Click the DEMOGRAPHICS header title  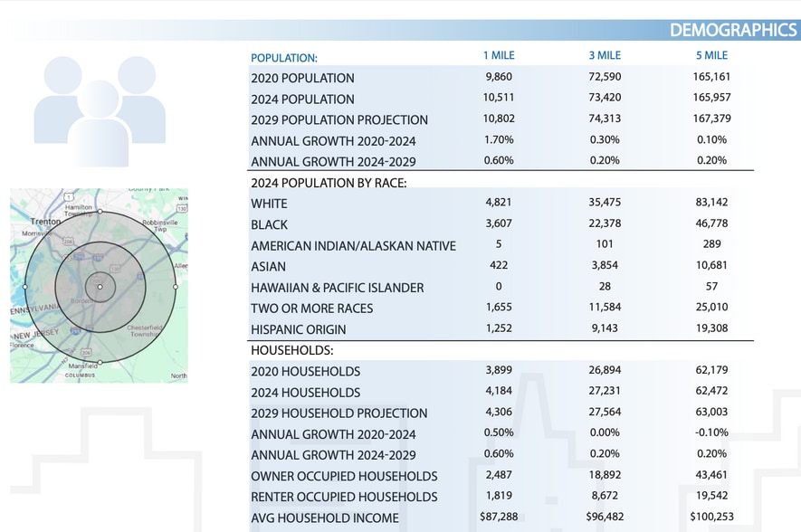click(732, 30)
